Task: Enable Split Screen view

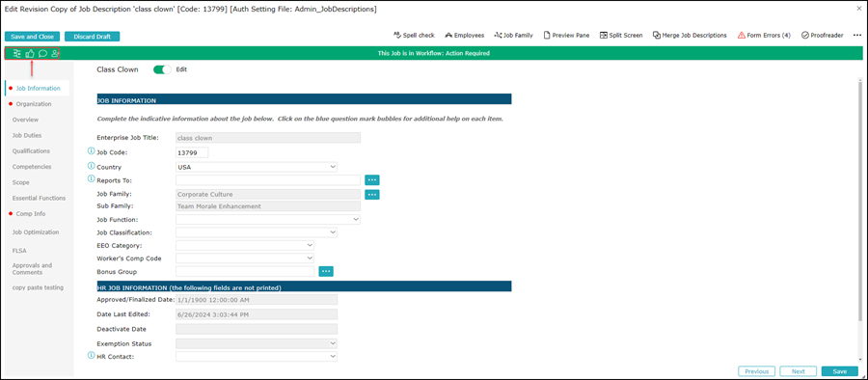Action: 621,35
